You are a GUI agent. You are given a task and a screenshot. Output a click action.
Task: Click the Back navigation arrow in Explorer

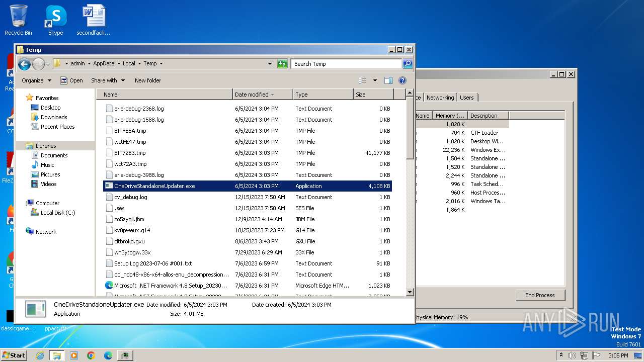click(x=24, y=64)
